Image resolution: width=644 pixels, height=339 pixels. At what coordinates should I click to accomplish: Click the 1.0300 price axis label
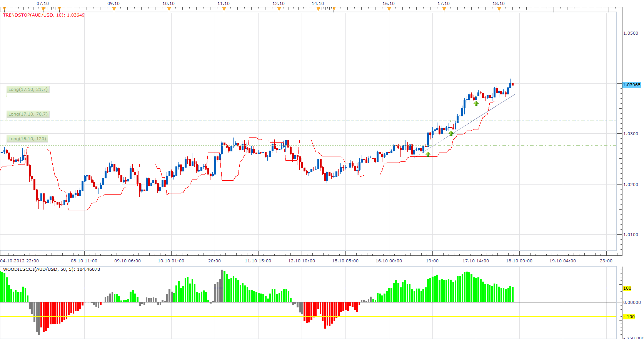click(631, 134)
